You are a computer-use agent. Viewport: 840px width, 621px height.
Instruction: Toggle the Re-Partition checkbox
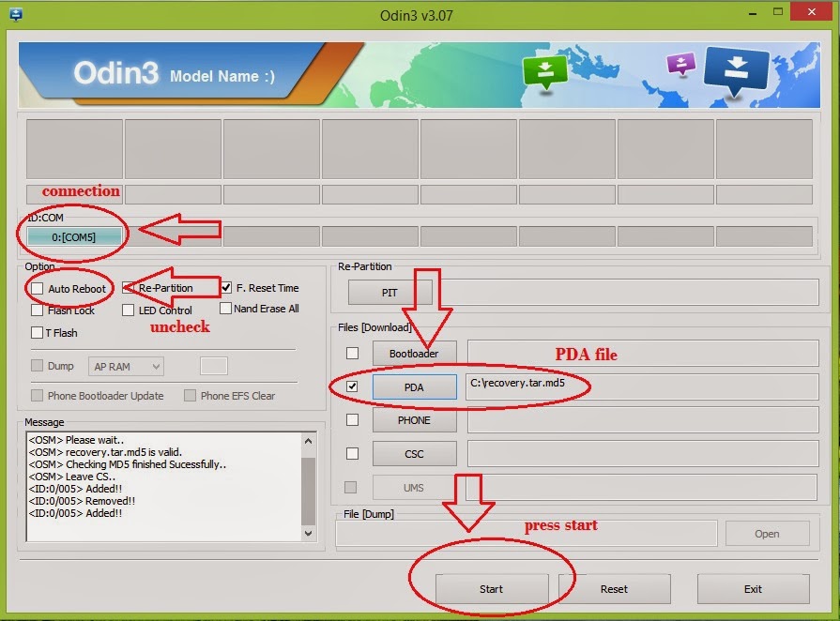coord(128,288)
